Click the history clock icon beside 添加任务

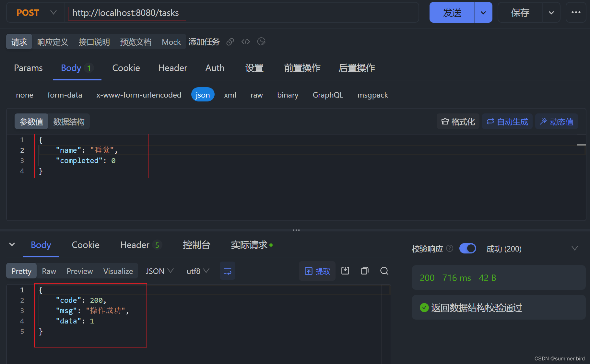point(261,42)
